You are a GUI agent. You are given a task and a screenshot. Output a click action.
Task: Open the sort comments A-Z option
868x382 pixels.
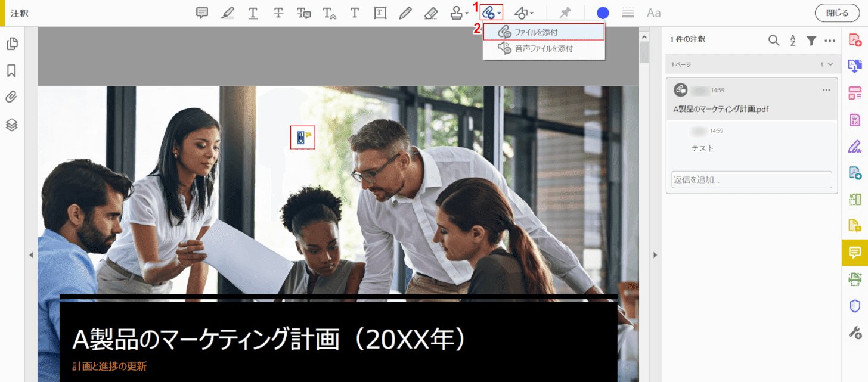(793, 40)
